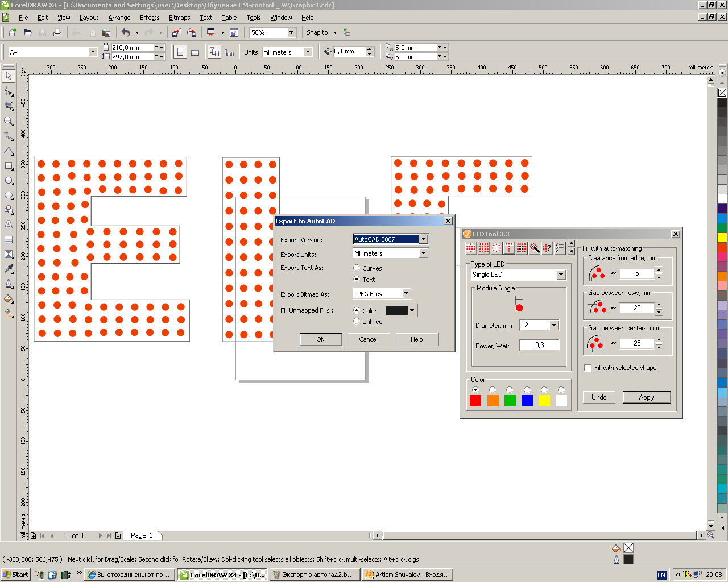Image resolution: width=728 pixels, height=582 pixels.
Task: Click the red LED color swatch
Action: pyautogui.click(x=475, y=401)
